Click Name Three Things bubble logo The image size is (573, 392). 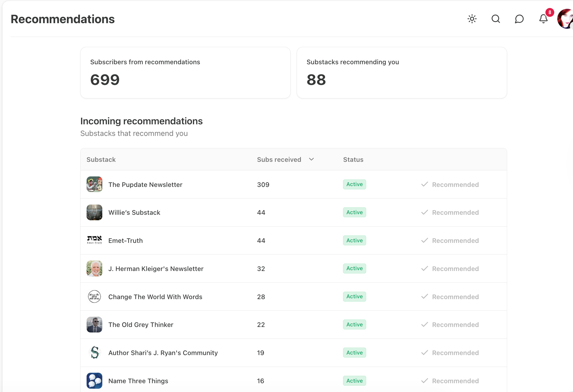94,380
